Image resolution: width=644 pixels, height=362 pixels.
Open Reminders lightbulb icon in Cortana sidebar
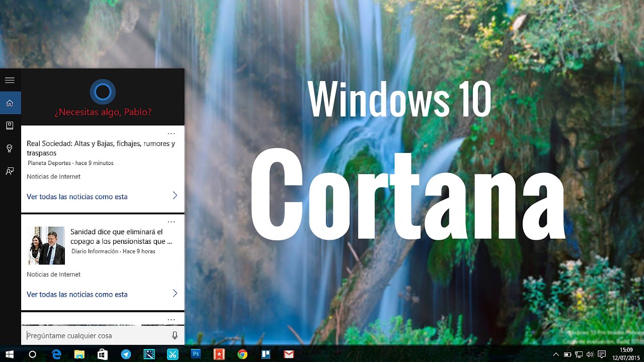pyautogui.click(x=10, y=148)
